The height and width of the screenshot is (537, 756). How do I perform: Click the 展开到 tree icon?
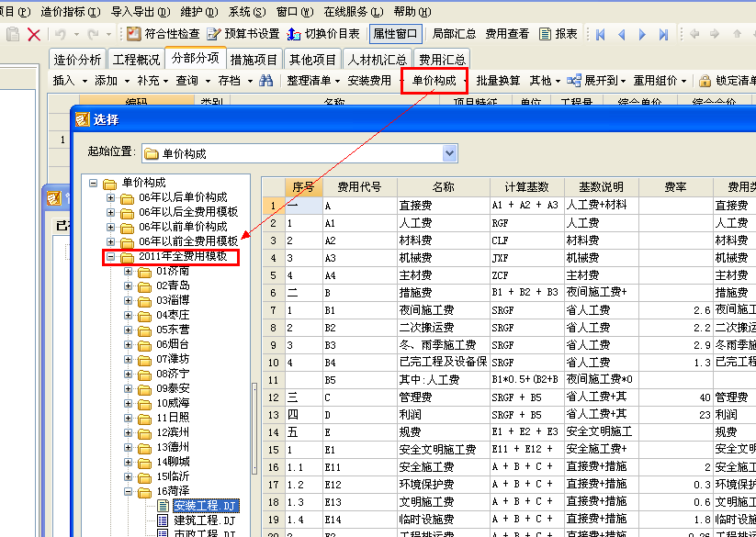[x=574, y=81]
